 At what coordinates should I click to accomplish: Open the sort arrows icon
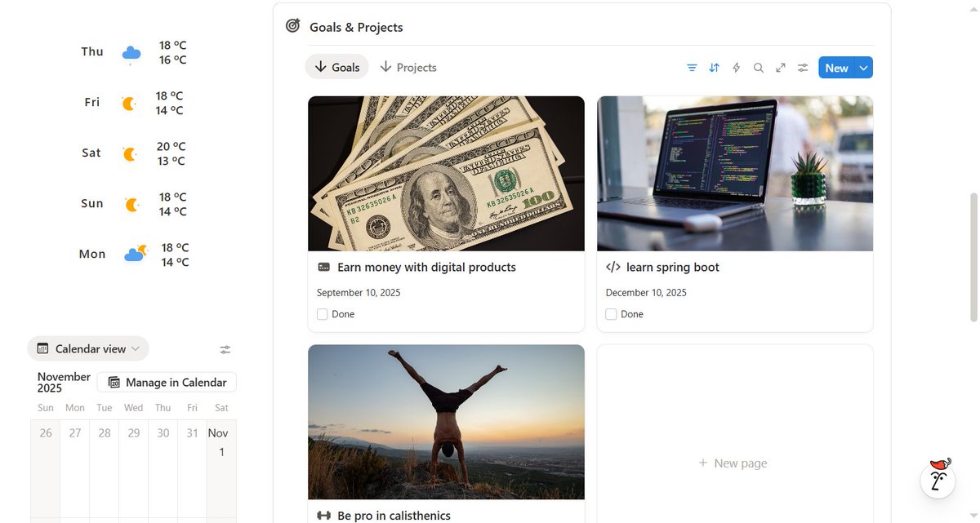[714, 68]
